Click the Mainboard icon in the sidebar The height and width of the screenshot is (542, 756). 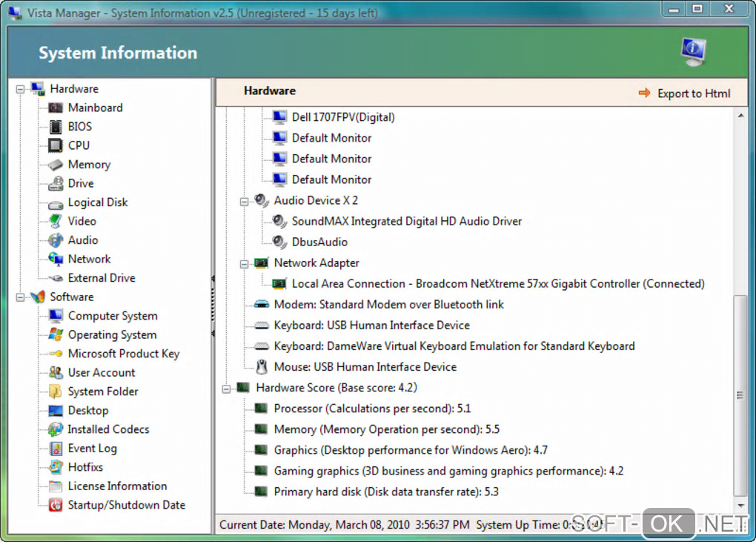(x=56, y=108)
